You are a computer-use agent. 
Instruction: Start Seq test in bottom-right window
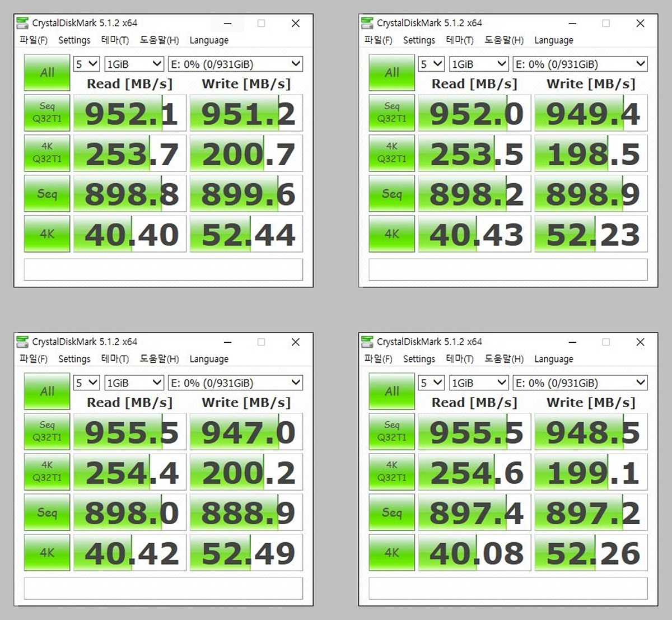(x=392, y=512)
